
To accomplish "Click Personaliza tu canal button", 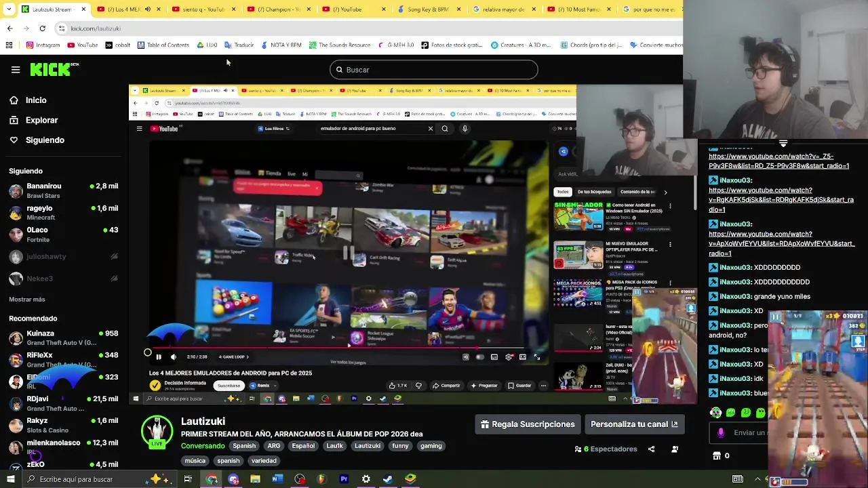I will click(634, 424).
